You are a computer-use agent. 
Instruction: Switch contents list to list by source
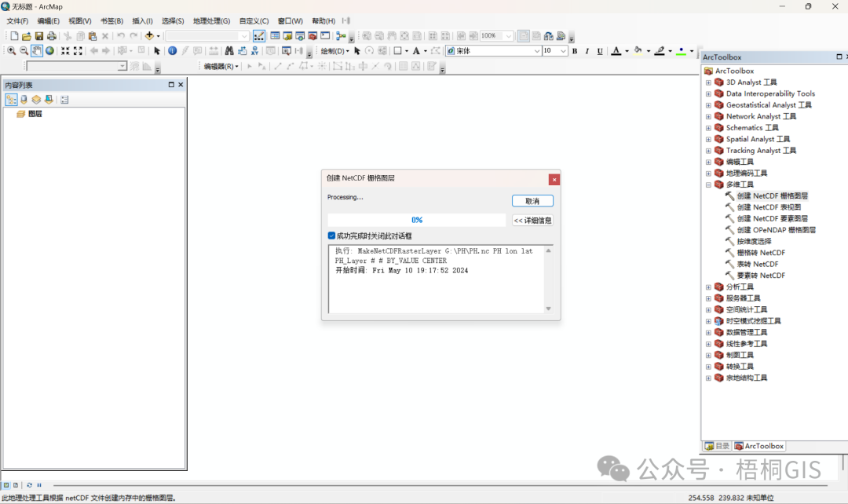[x=24, y=100]
